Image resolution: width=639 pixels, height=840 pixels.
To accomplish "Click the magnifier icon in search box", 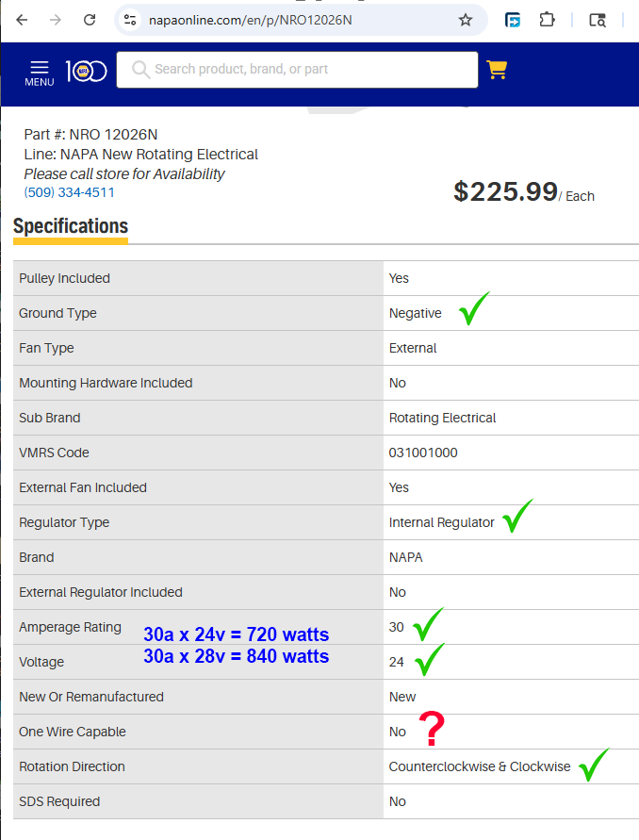I will [x=140, y=69].
